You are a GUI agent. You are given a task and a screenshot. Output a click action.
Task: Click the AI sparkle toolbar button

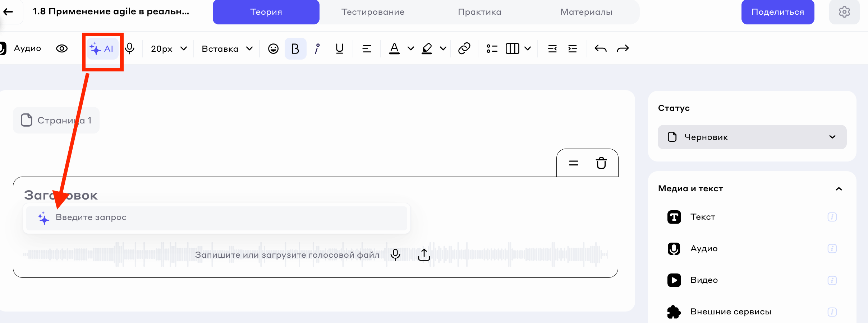(x=102, y=48)
